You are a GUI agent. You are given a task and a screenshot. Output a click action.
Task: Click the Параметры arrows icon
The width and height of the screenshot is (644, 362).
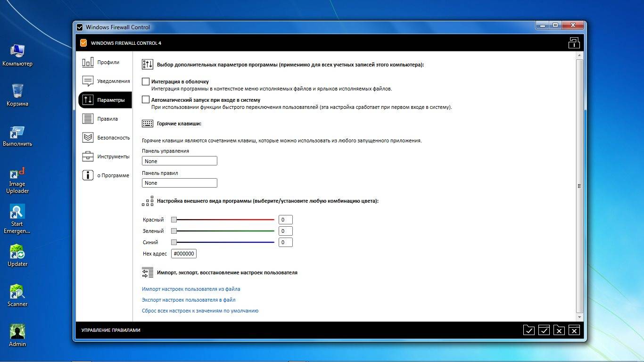tap(88, 100)
